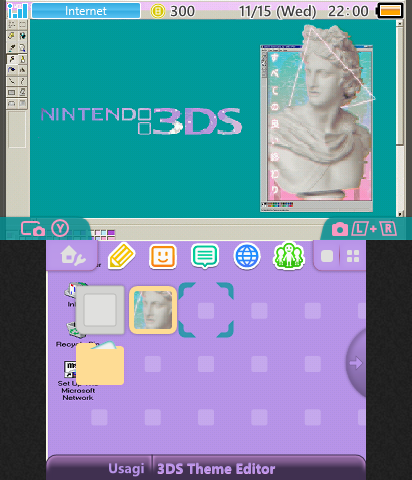Select the Free-Form Select tool in Paint toolbox
This screenshot has width=412, height=480.
click(12, 25)
